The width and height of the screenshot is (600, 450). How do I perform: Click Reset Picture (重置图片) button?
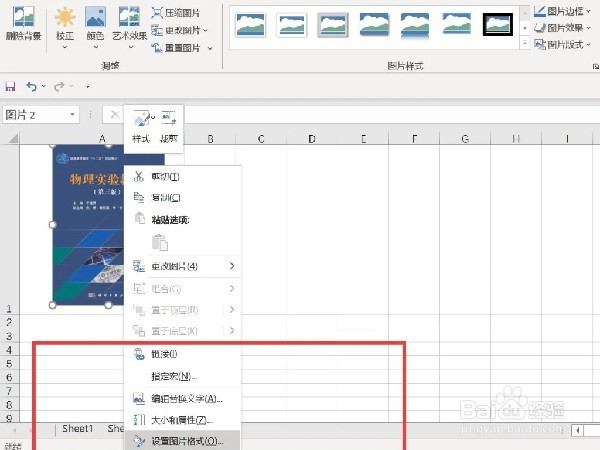pos(176,48)
